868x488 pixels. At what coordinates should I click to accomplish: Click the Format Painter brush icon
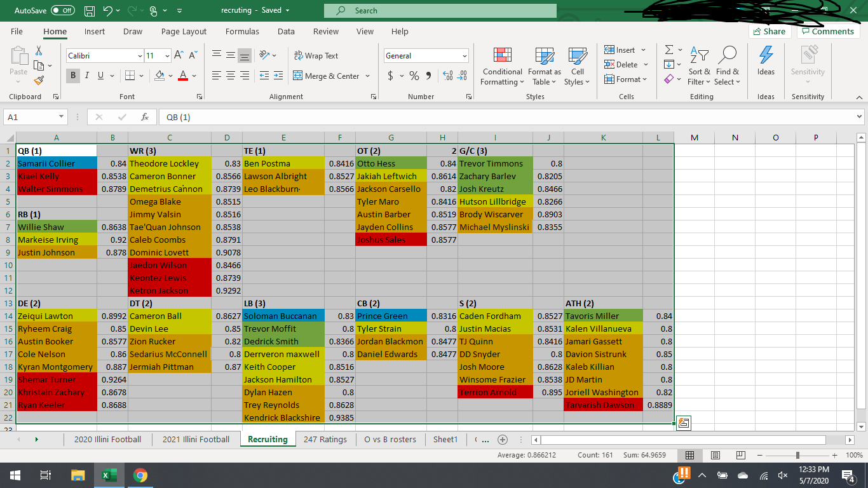pyautogui.click(x=39, y=80)
